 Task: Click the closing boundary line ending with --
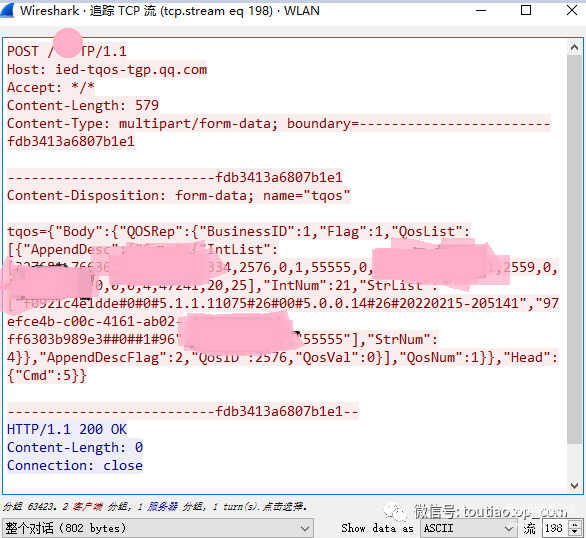(183, 411)
